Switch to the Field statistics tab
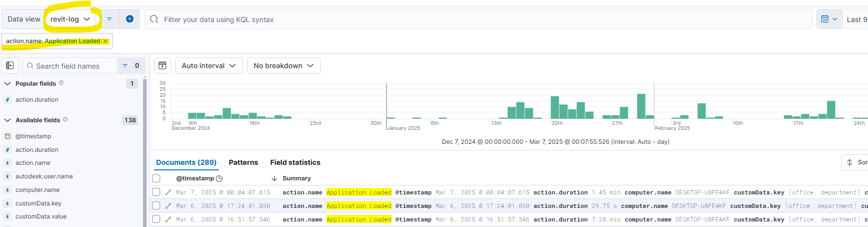Image resolution: width=868 pixels, height=227 pixels. 295,162
